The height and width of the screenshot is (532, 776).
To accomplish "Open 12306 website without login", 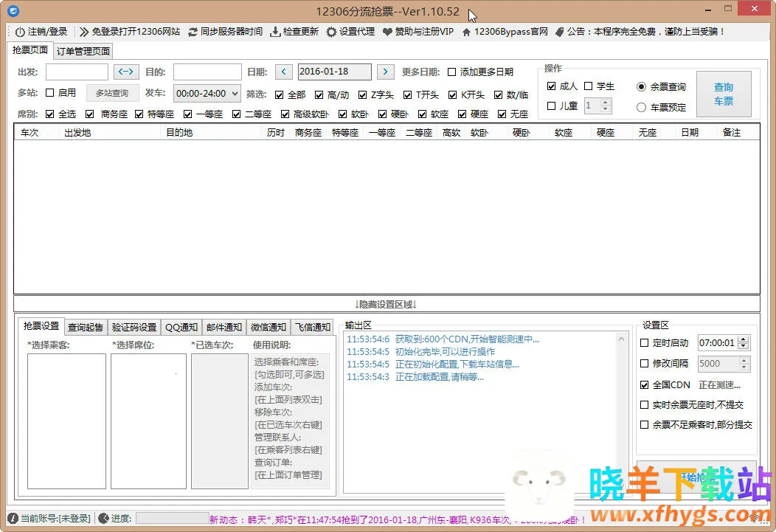I will [x=130, y=32].
